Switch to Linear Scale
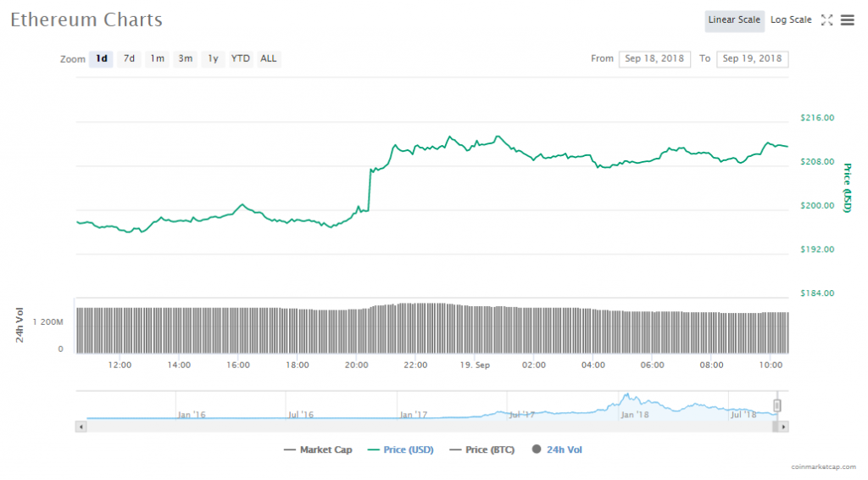Image resolution: width=868 pixels, height=480 pixels. click(x=734, y=20)
